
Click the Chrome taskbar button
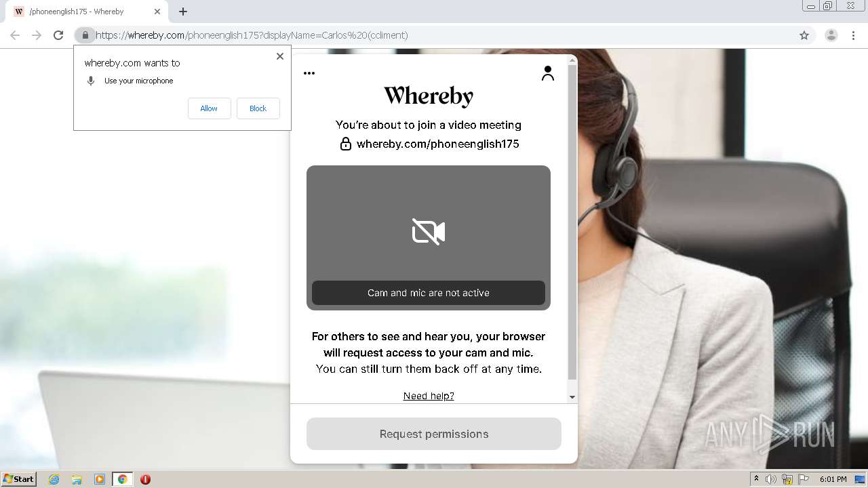[x=122, y=479]
